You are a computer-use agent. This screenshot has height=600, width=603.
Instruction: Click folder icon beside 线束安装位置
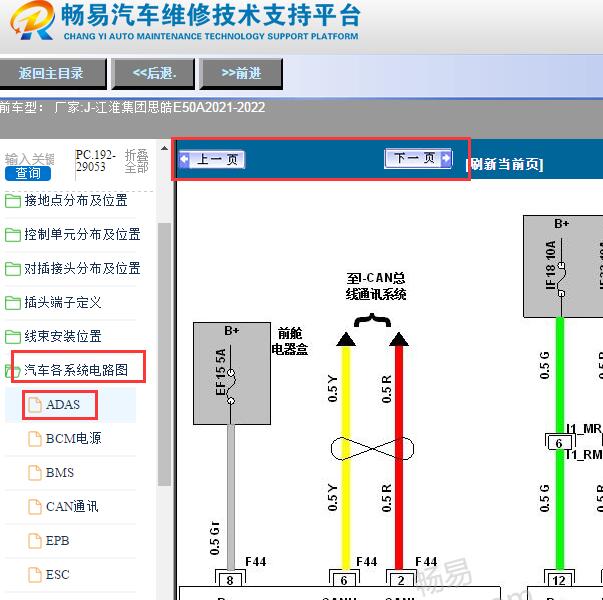point(13,336)
